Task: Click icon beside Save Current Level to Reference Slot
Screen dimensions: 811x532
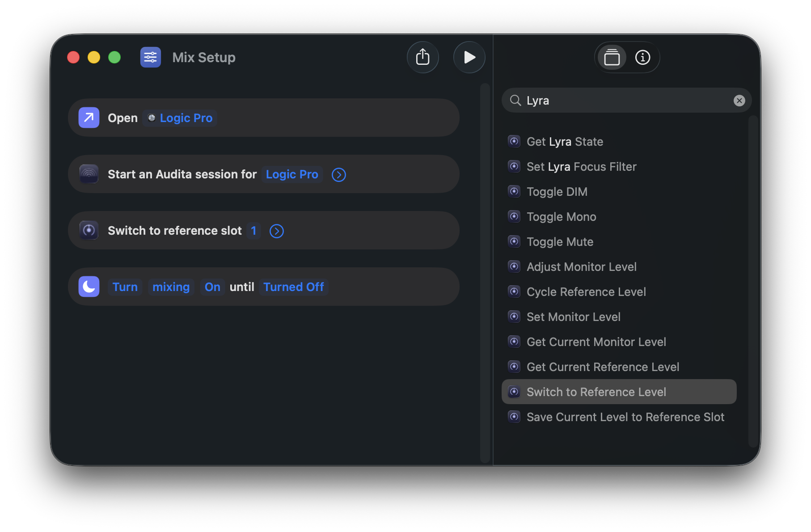Action: [x=514, y=417]
